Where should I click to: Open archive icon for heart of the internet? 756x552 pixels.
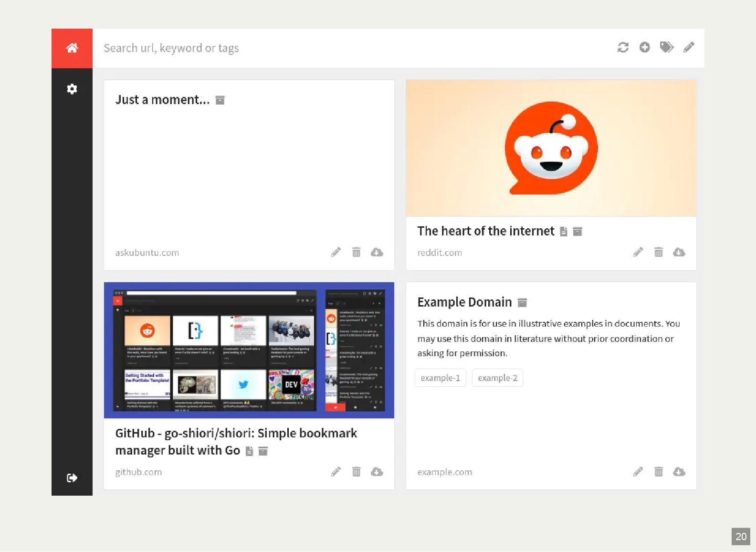pos(577,232)
